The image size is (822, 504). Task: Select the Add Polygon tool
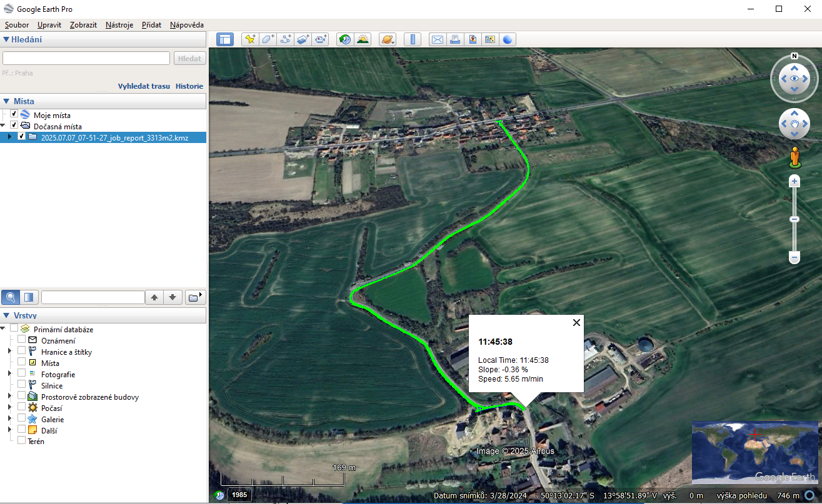(268, 39)
